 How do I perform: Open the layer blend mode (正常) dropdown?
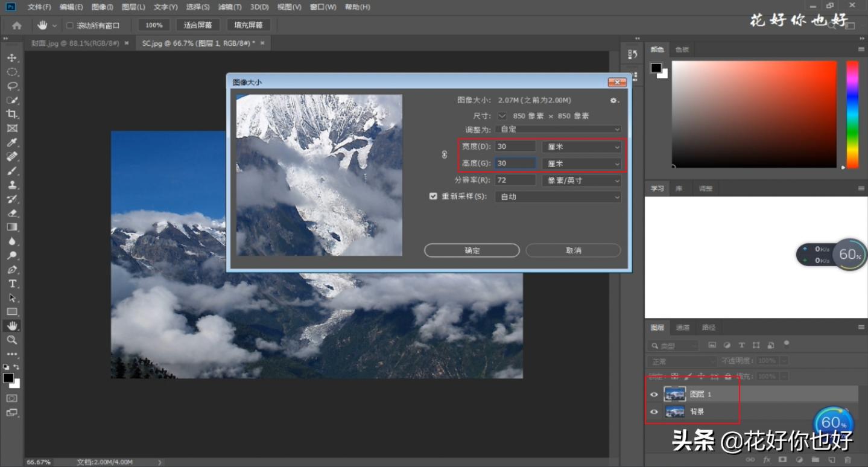tap(683, 361)
